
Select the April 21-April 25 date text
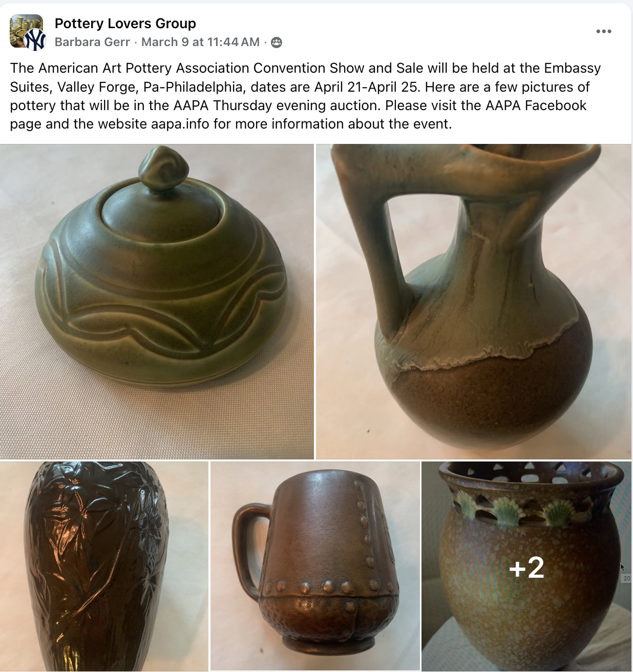(x=366, y=87)
